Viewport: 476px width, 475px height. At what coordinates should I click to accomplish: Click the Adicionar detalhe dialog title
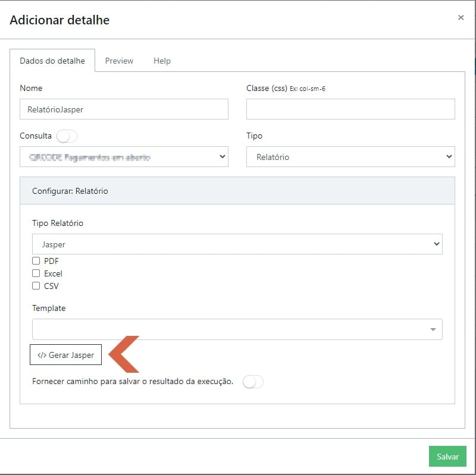[x=59, y=20]
